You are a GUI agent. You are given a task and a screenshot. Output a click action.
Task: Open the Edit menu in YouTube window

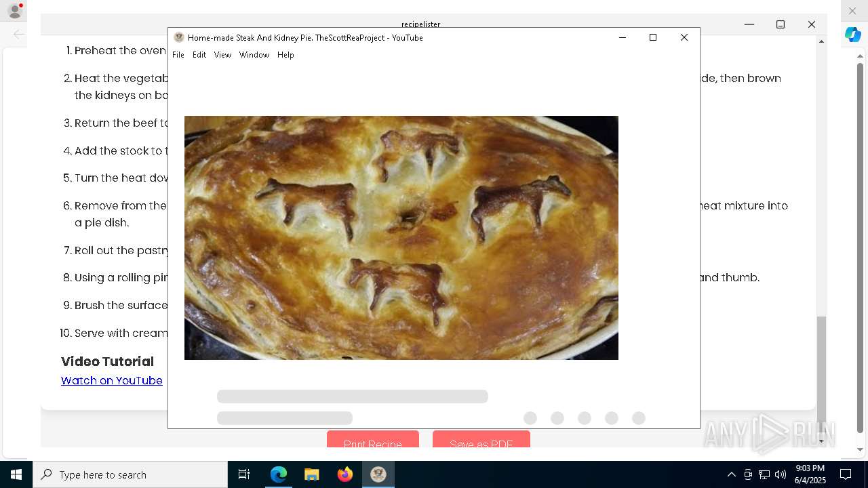tap(199, 55)
